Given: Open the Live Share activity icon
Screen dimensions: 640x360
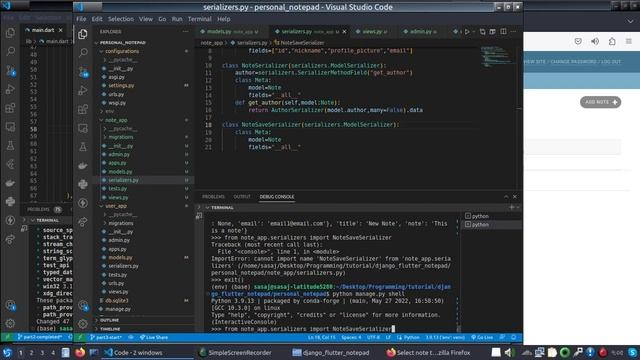Looking at the screenshot, I should [83, 222].
